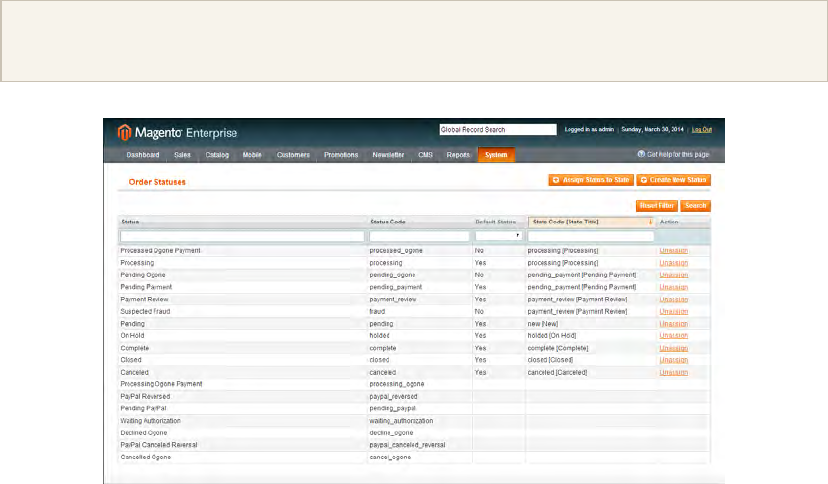Open the Promotions menu
This screenshot has width=828, height=484.
pyautogui.click(x=341, y=155)
